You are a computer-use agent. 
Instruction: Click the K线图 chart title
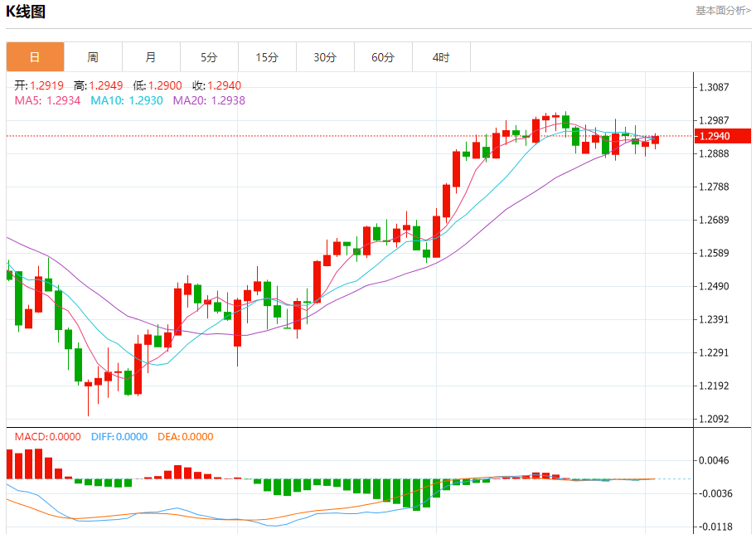coord(26,11)
